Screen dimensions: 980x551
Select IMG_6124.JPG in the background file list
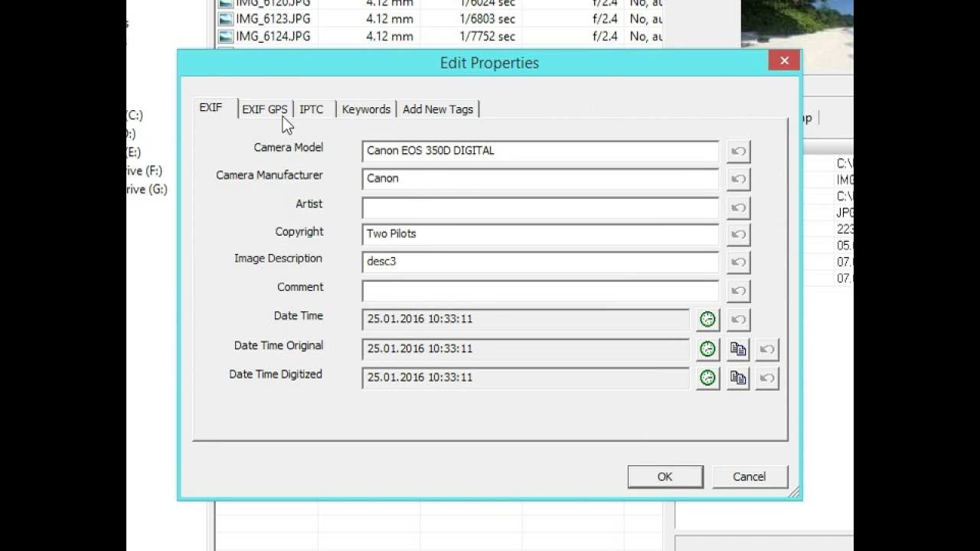click(273, 37)
